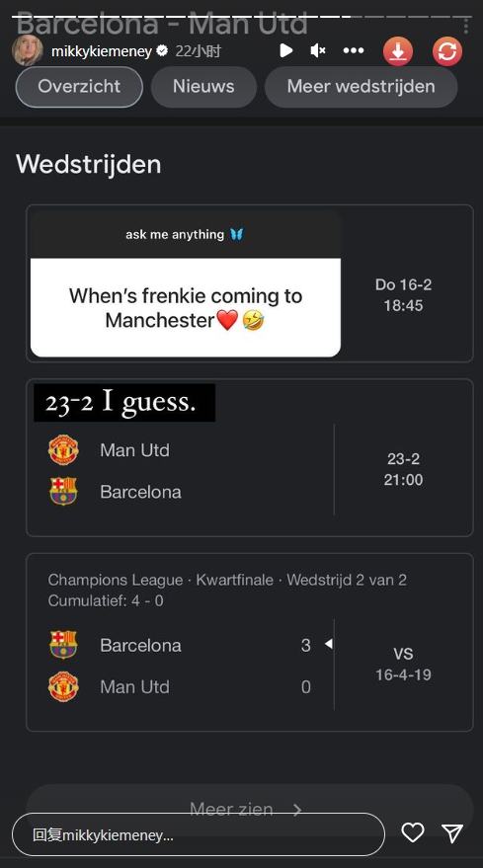Share story with paper plane icon

pos(452,832)
